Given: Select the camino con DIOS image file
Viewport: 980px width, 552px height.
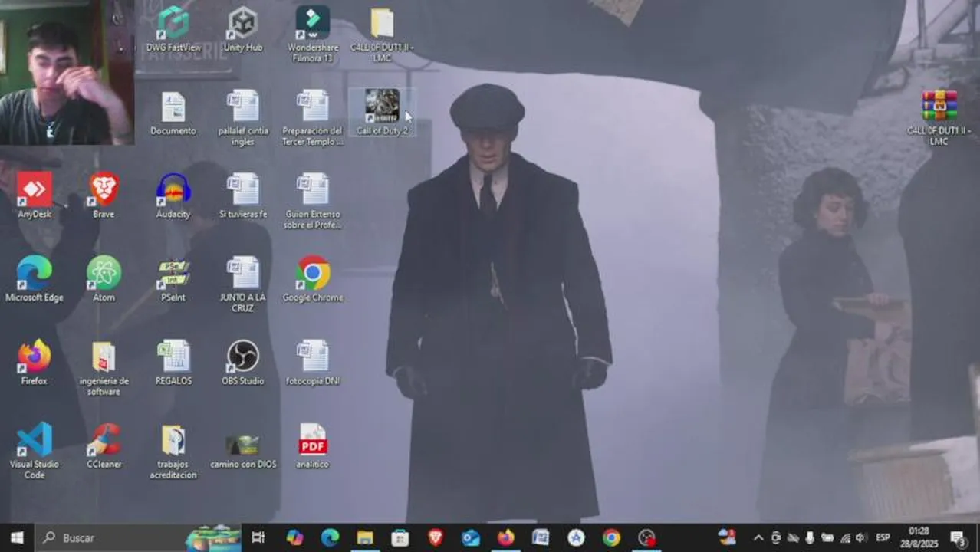Looking at the screenshot, I should coord(243,451).
